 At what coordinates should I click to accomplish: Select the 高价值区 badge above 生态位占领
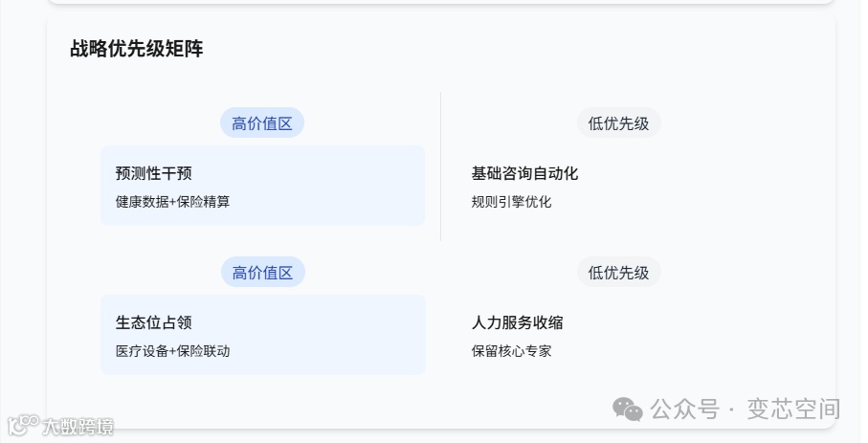tap(262, 273)
